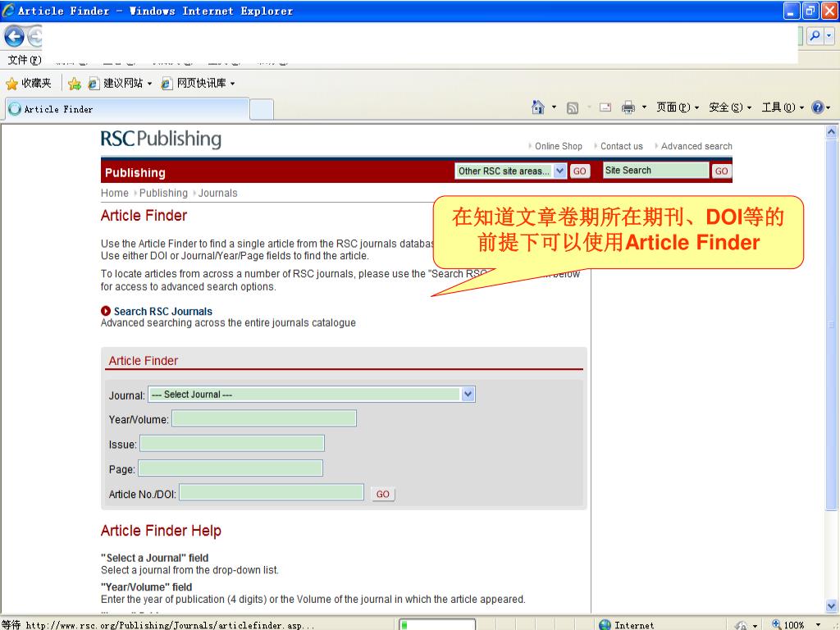This screenshot has width=840, height=630.
Task: Open the Search RSC Journals link
Action: click(x=163, y=311)
